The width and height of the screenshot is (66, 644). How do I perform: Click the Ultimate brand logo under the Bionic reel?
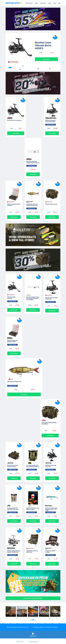pyautogui.click(x=13, y=62)
